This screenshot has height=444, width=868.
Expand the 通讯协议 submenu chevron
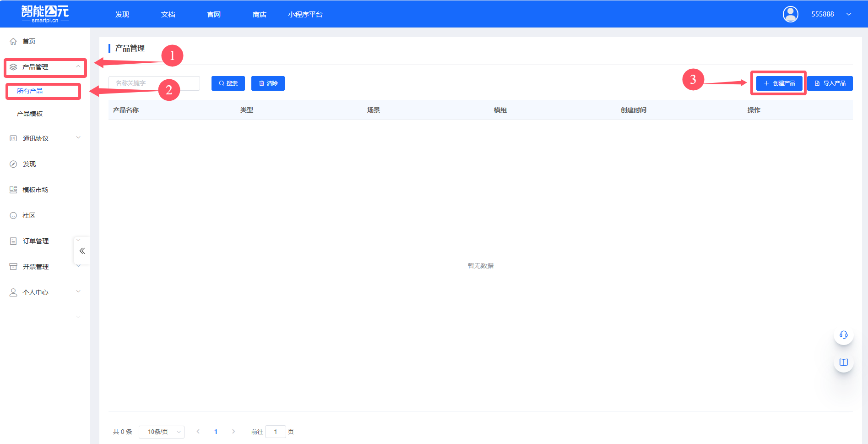click(78, 137)
